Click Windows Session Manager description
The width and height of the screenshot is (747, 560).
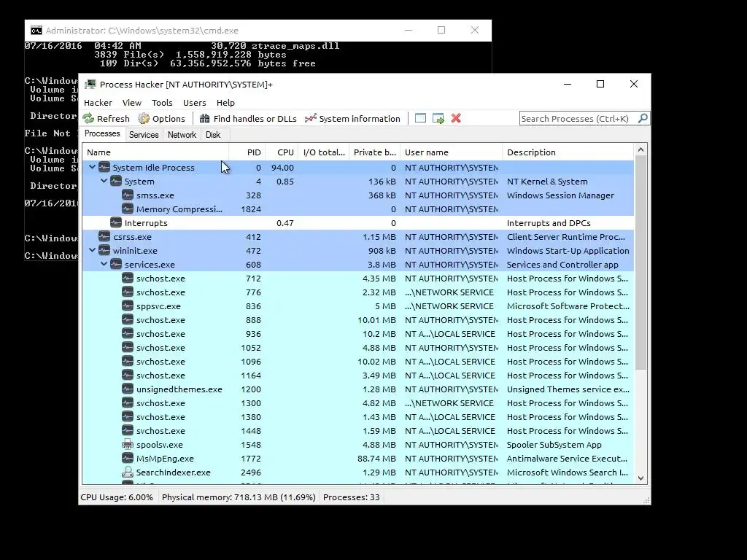coord(560,195)
